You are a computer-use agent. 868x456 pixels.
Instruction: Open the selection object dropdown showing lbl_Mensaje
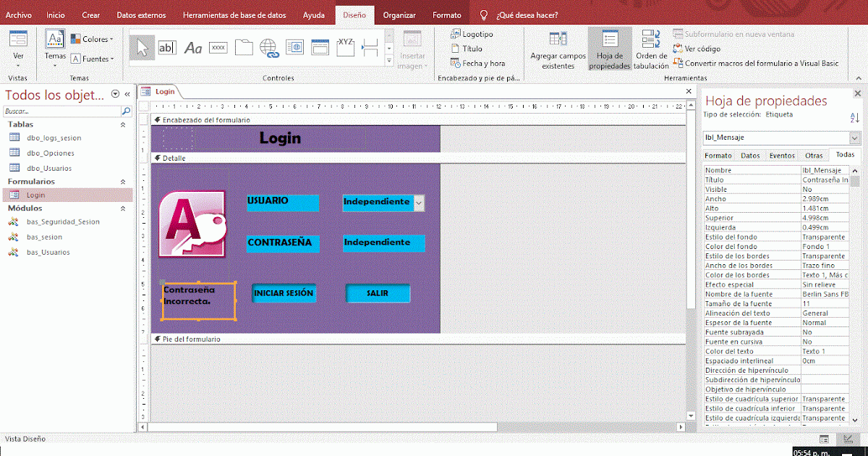click(x=854, y=137)
